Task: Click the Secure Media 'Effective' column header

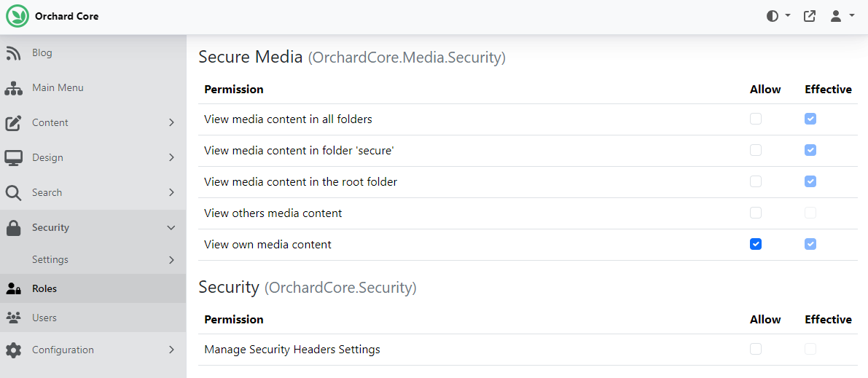Action: 828,89
